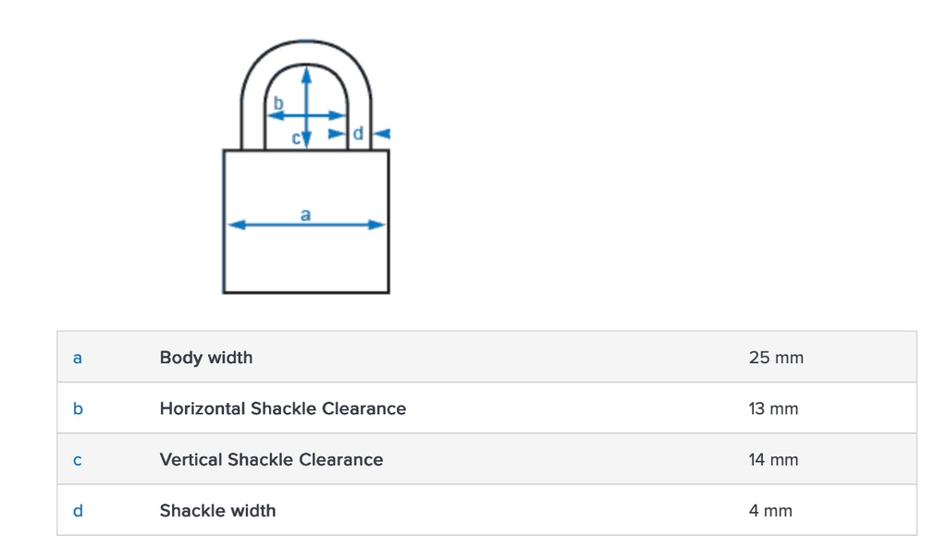Click the 'Horizontal Shackle Clearance' label

[x=283, y=408]
